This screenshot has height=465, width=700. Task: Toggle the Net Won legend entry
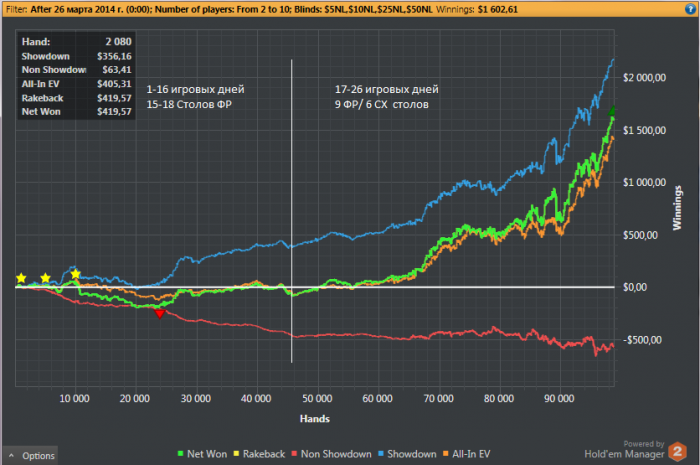[202, 454]
